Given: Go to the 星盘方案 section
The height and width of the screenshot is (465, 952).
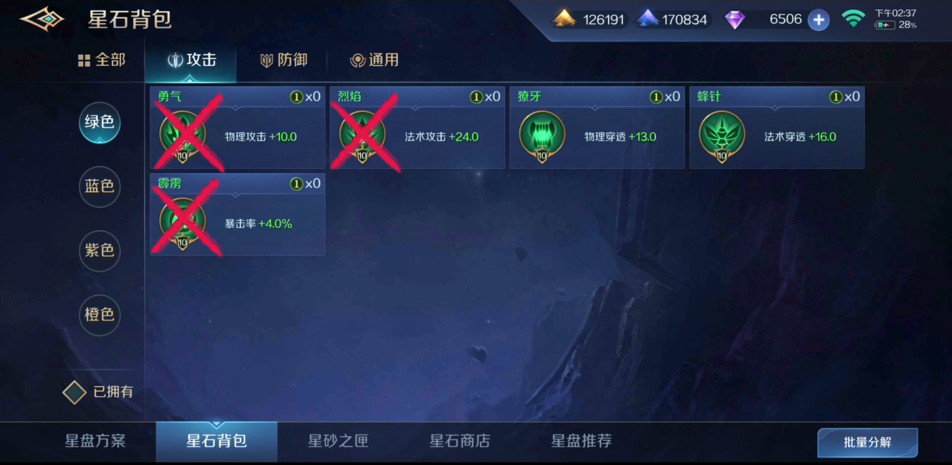Looking at the screenshot, I should click(95, 441).
